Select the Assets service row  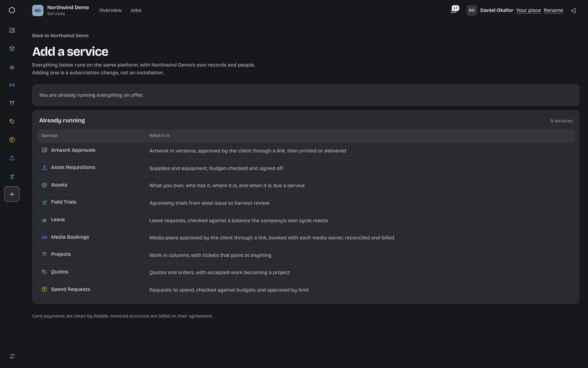point(306,185)
